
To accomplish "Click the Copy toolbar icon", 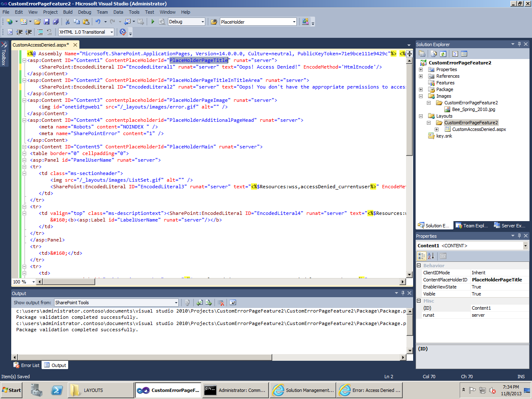I will pos(77,22).
